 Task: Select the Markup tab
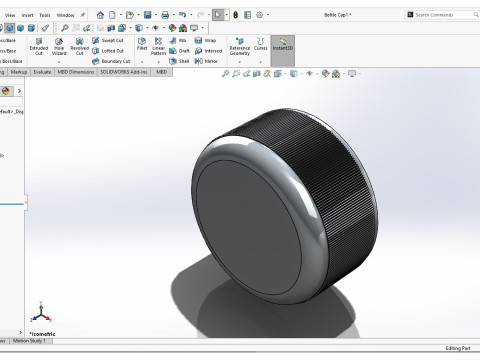19,72
